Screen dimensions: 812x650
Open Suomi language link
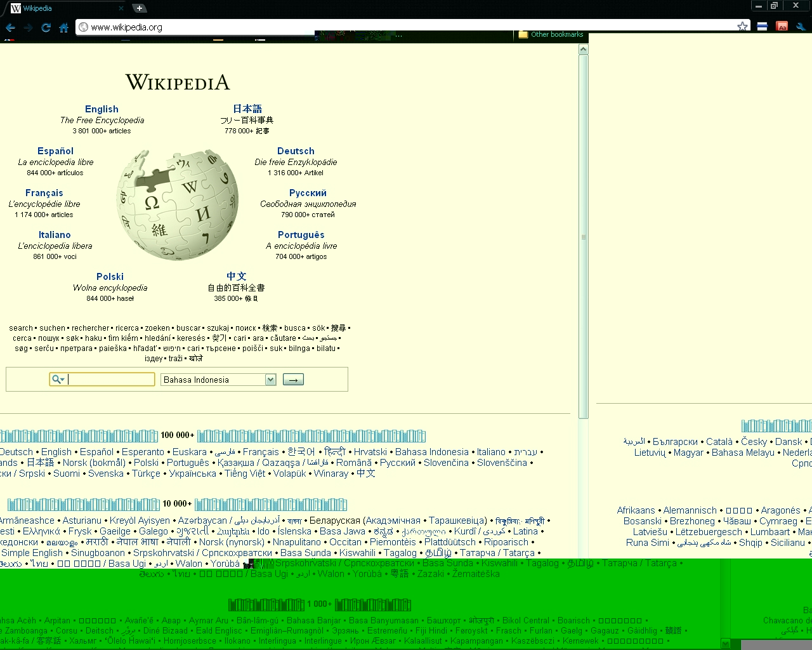[x=67, y=474]
